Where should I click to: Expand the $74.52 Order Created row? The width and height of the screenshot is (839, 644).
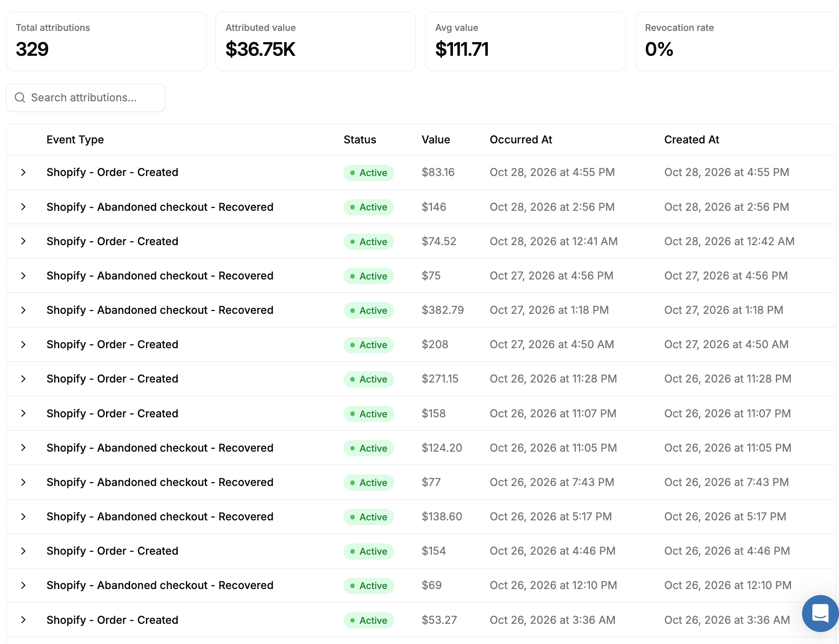click(x=24, y=241)
